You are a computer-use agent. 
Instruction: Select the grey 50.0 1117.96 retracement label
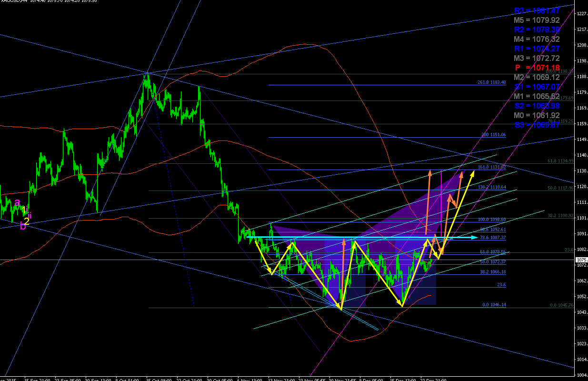[x=560, y=188]
